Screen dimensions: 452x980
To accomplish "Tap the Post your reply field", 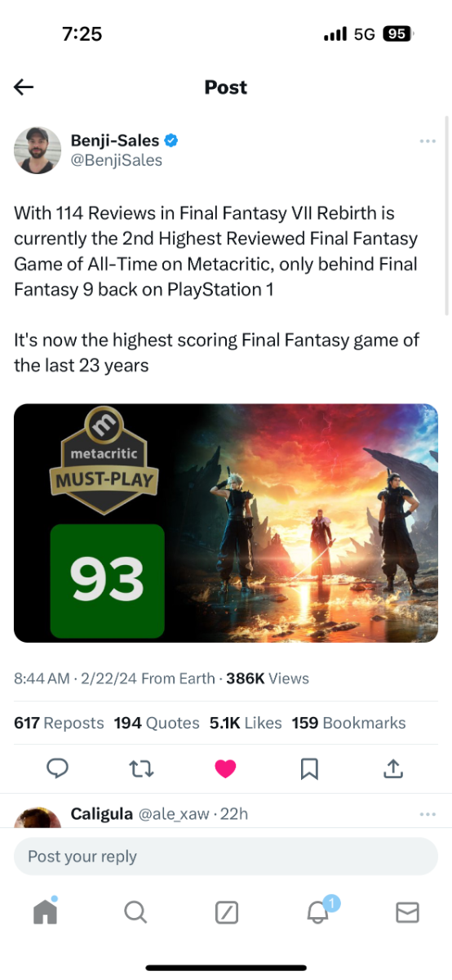I will (x=226, y=857).
